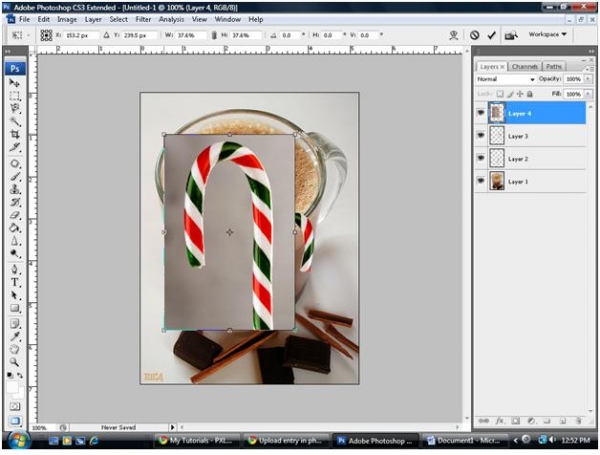The width and height of the screenshot is (600, 455).
Task: Select the Zoom tool
Action: pos(15,362)
